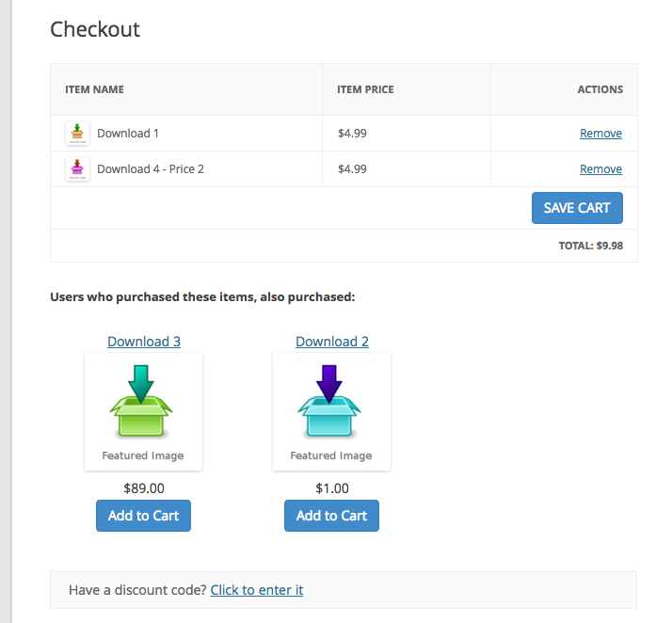The width and height of the screenshot is (672, 623).
Task: Open the Download 2 title link
Action: tap(332, 342)
